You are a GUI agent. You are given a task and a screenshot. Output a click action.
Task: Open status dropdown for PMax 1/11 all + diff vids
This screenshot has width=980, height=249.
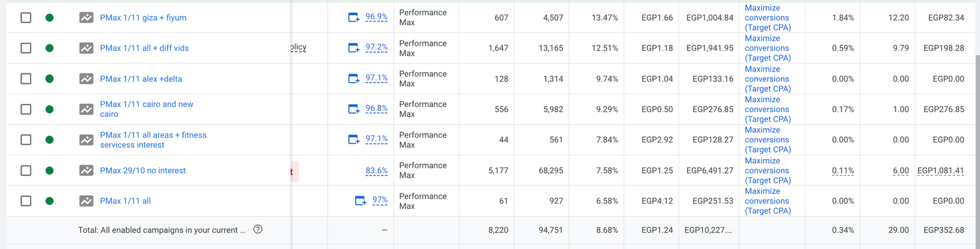pyautogui.click(x=50, y=48)
